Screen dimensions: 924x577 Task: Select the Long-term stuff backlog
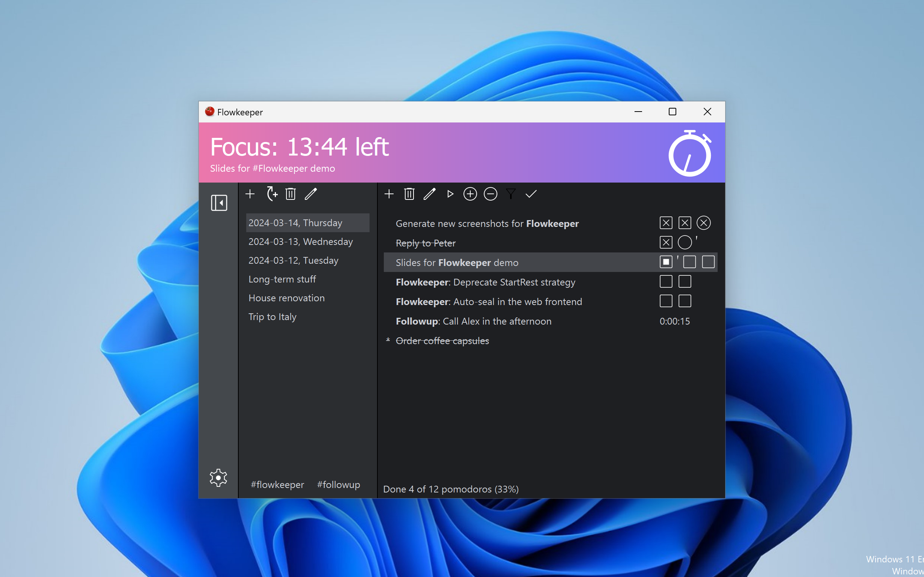(x=308, y=279)
